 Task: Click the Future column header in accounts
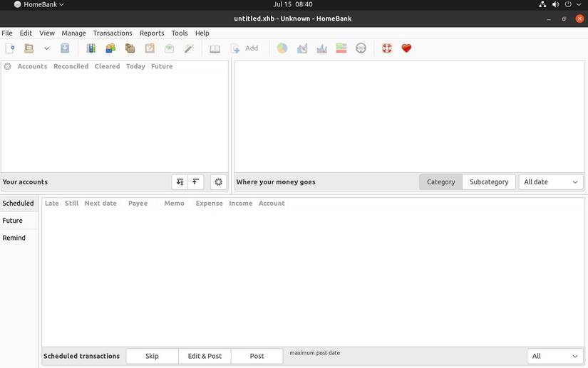coord(162,66)
